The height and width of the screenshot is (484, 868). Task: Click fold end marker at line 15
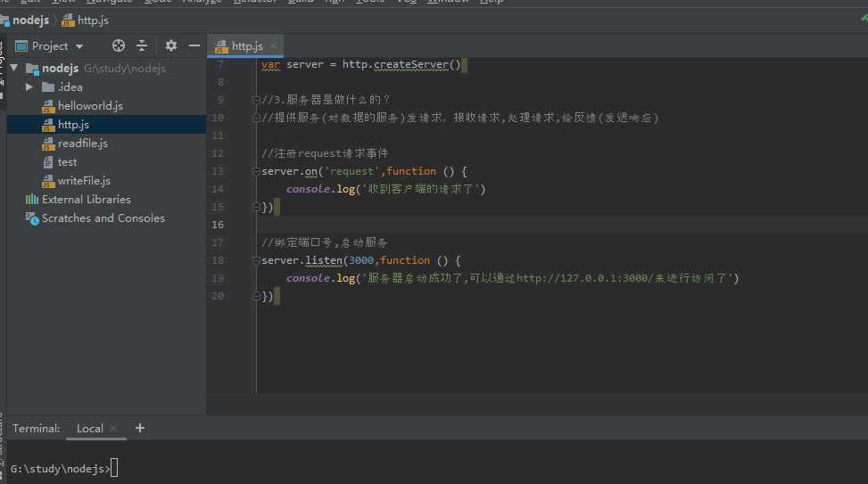[256, 207]
